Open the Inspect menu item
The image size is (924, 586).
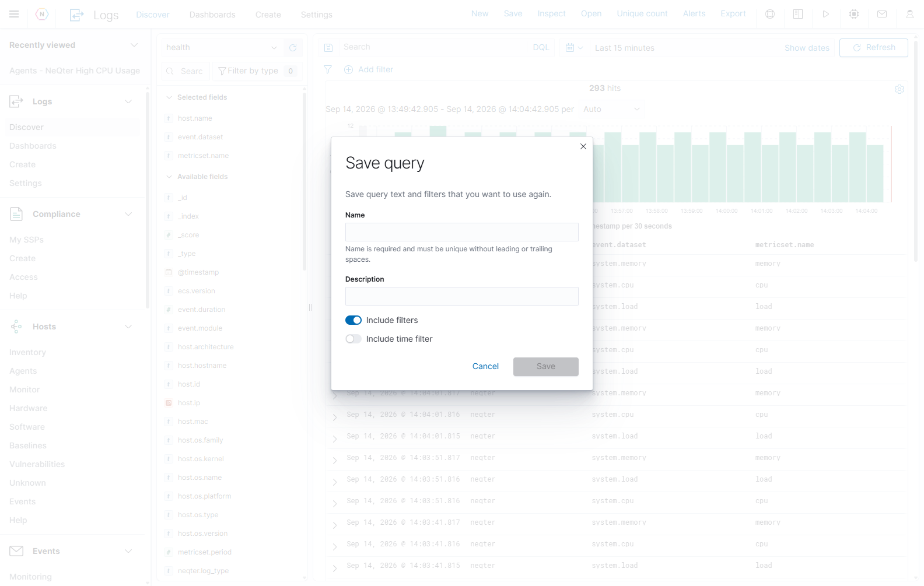[551, 14]
